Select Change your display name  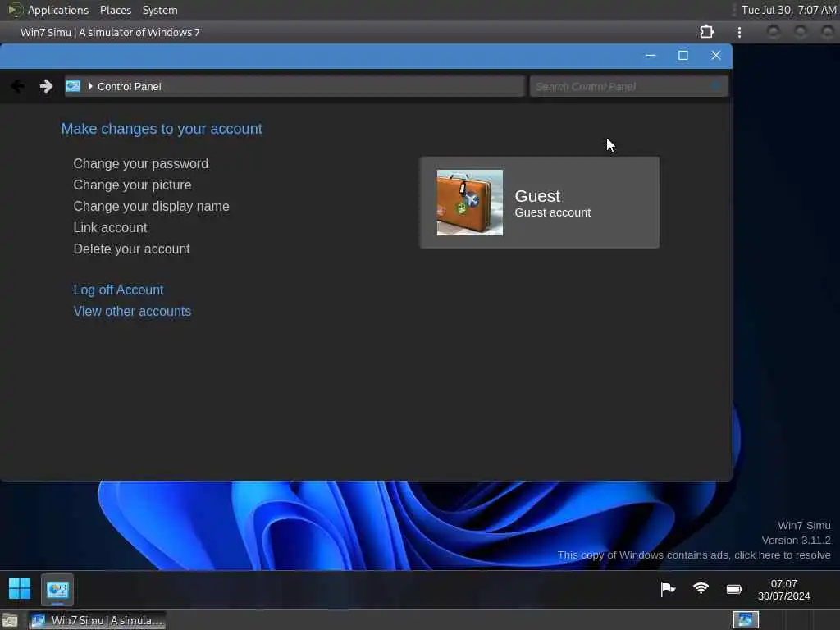[x=151, y=206]
